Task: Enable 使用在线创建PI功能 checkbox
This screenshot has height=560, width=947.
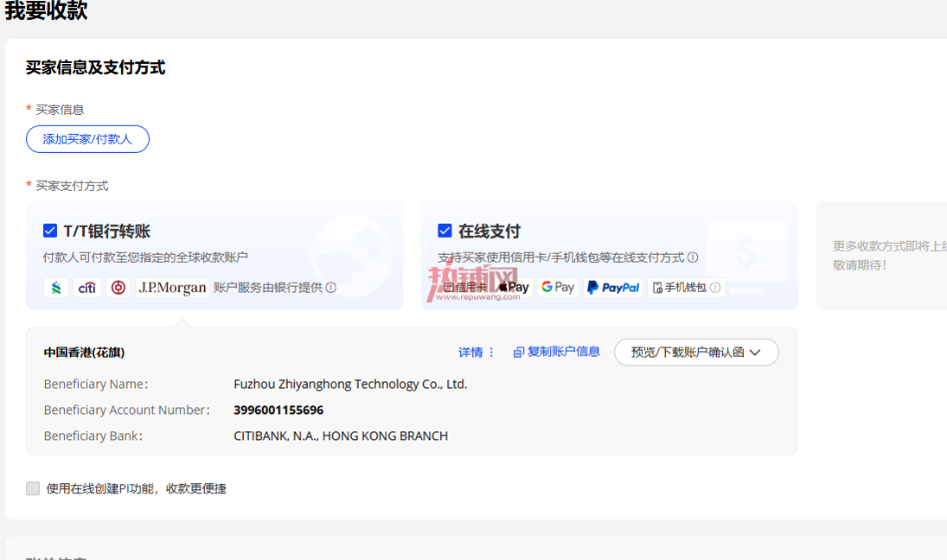Action: point(33,488)
